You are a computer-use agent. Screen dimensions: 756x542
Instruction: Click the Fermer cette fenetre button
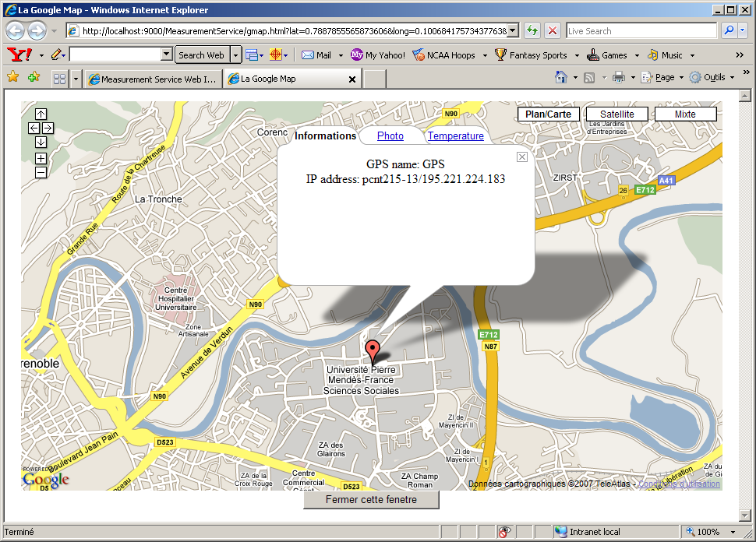(x=371, y=500)
